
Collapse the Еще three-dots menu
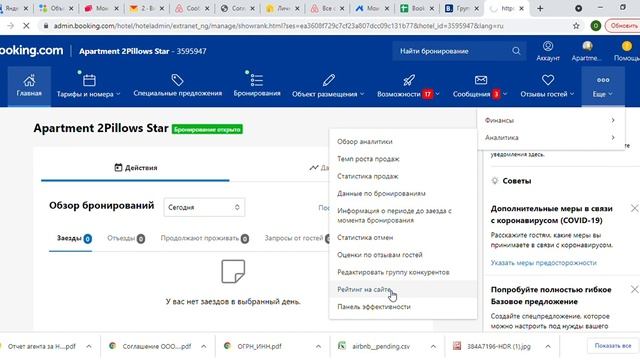(x=603, y=86)
